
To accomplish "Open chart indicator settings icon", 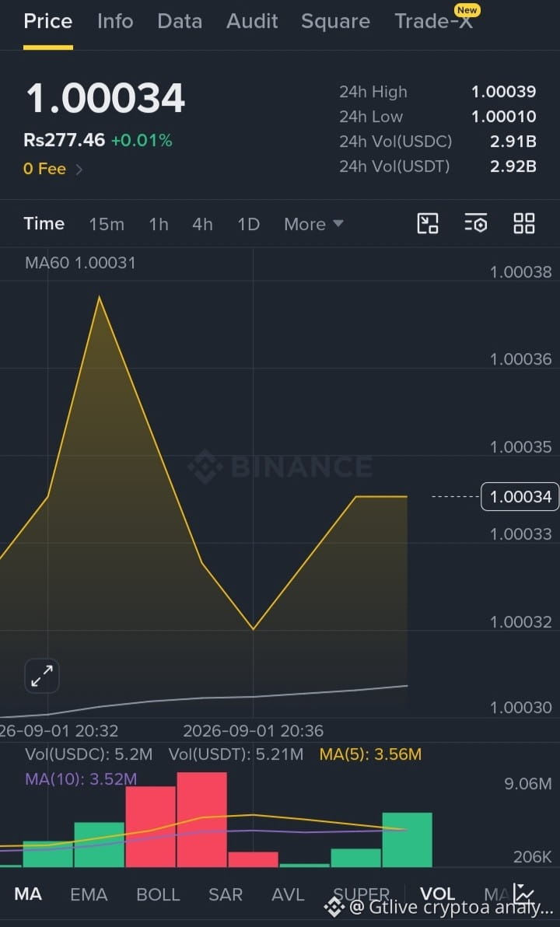I will click(x=476, y=223).
